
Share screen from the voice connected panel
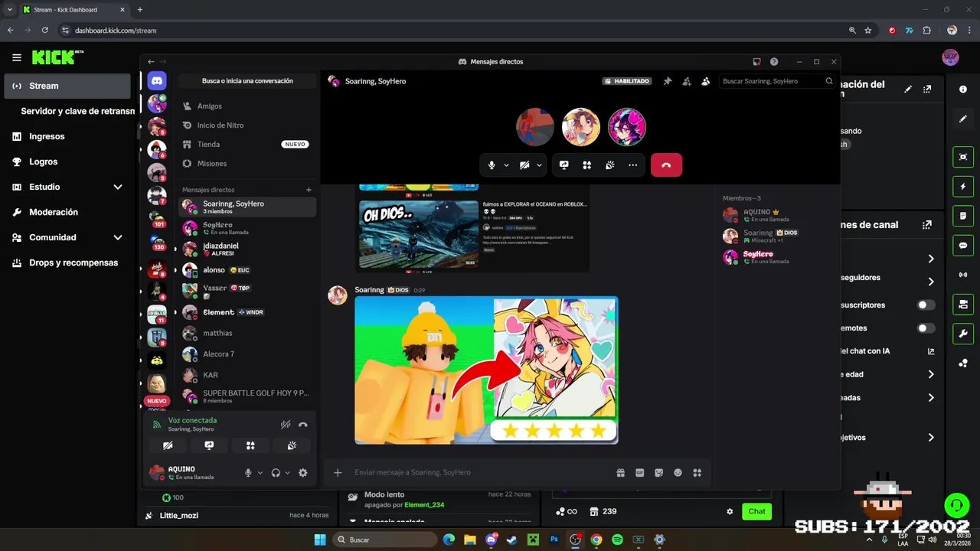pos(209,445)
